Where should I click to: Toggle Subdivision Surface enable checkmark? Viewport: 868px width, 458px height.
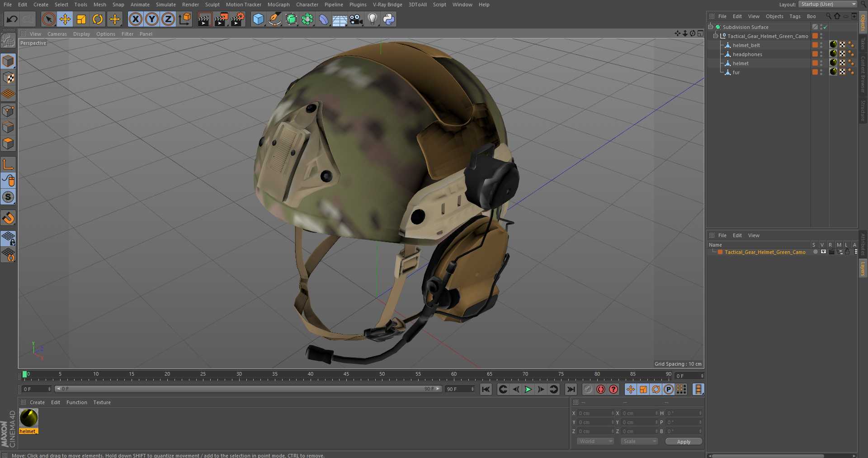click(x=826, y=27)
